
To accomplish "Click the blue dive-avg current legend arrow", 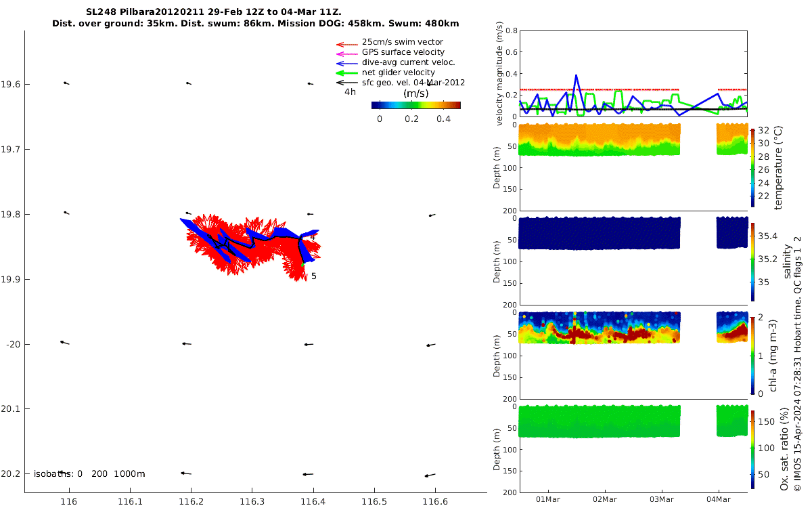I will tap(346, 62).
